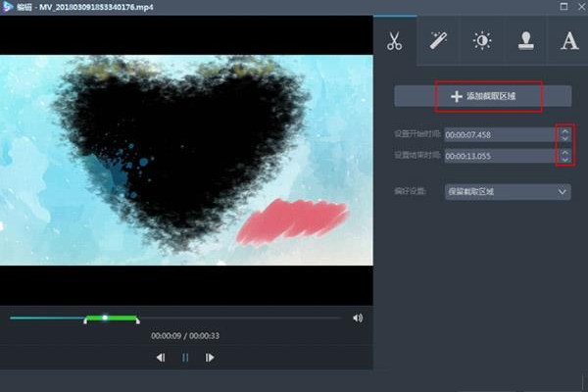Open the magic wand effects tab
Image resolution: width=588 pixels, height=392 pixels.
[x=438, y=41]
